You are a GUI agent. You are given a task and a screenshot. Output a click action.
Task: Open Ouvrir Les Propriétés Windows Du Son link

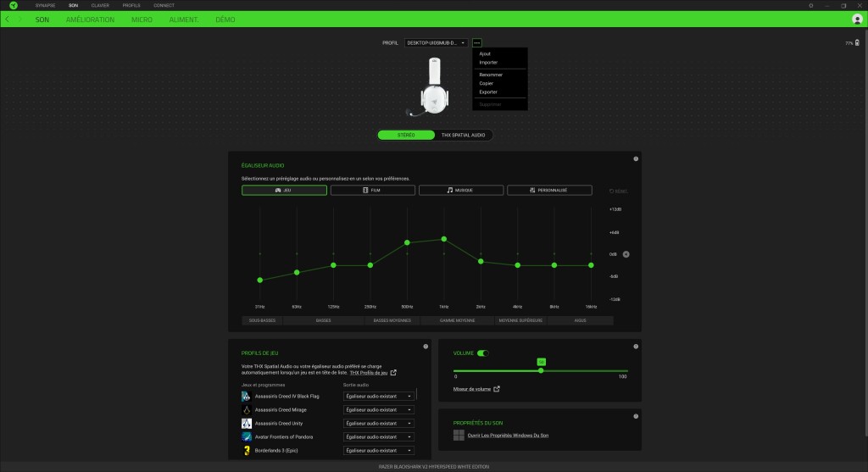tap(509, 436)
